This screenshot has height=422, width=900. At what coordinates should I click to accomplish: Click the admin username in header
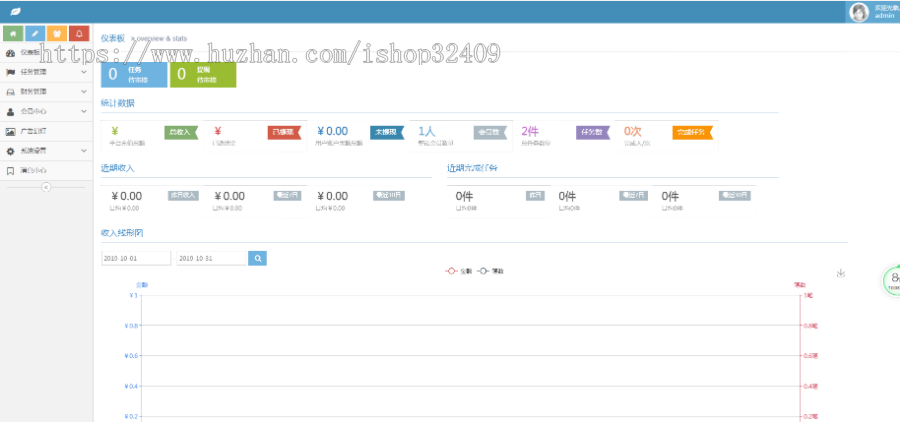click(x=884, y=16)
